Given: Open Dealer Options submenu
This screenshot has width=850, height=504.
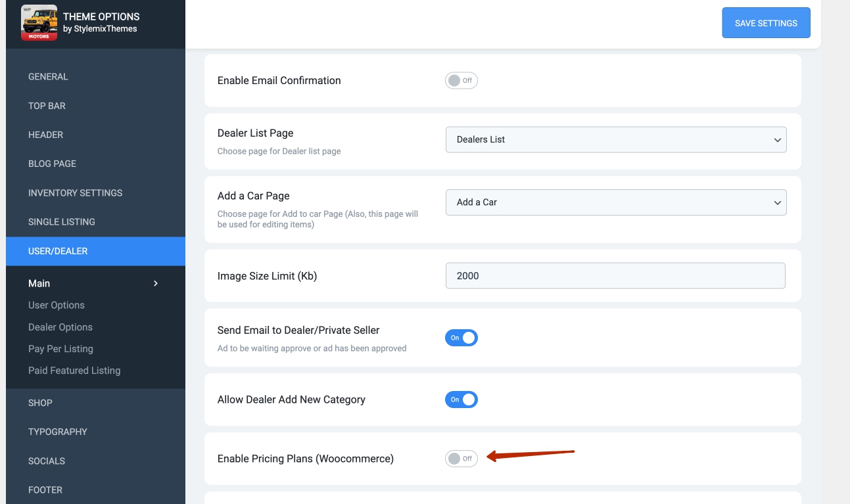Looking at the screenshot, I should (60, 327).
